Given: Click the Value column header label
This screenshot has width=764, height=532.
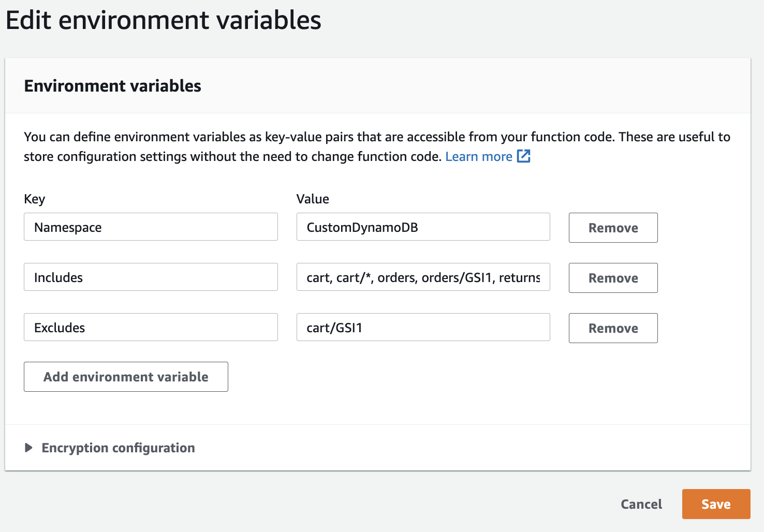Looking at the screenshot, I should pos(312,199).
